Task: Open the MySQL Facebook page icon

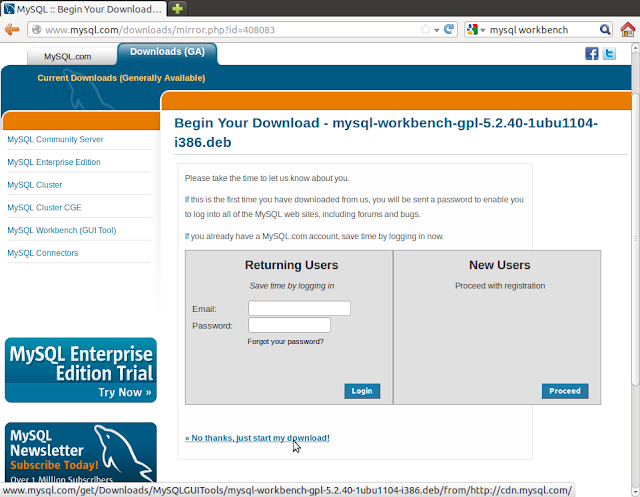Action: tap(591, 53)
